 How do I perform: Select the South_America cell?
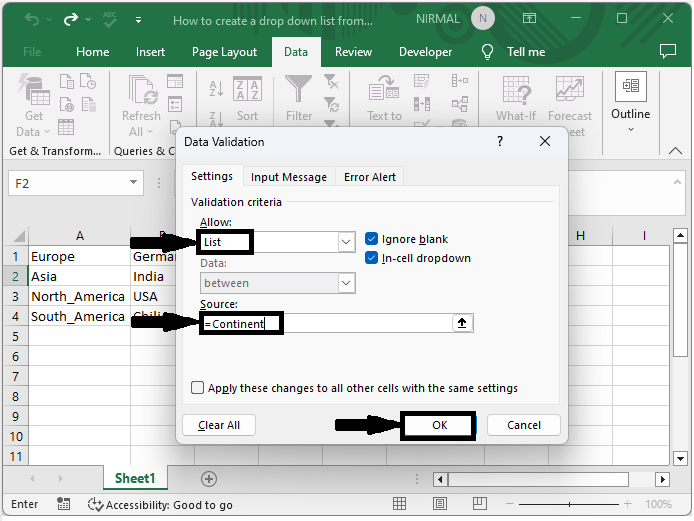click(x=80, y=316)
